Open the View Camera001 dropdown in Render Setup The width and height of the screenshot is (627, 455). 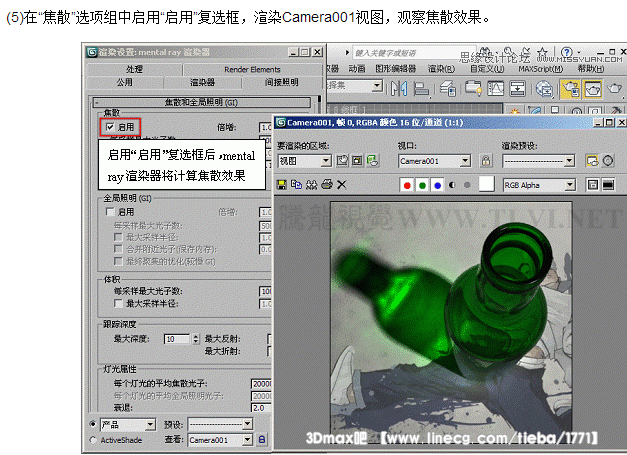(x=220, y=440)
